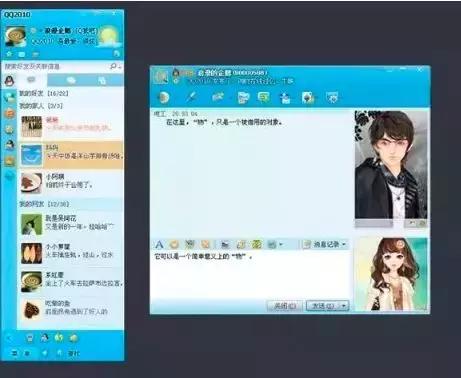Collapse the 我的网友 [12/30] group
461x378 pixels.
(x=70, y=204)
